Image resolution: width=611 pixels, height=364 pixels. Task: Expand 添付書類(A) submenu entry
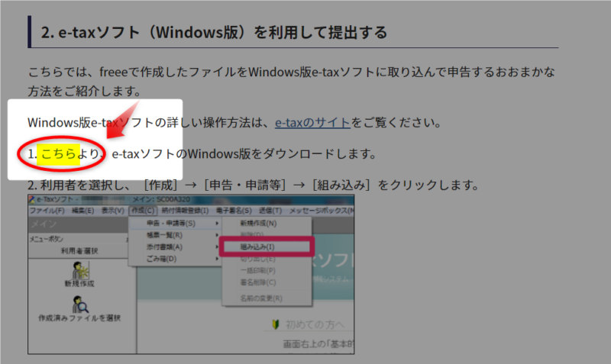[x=175, y=246]
